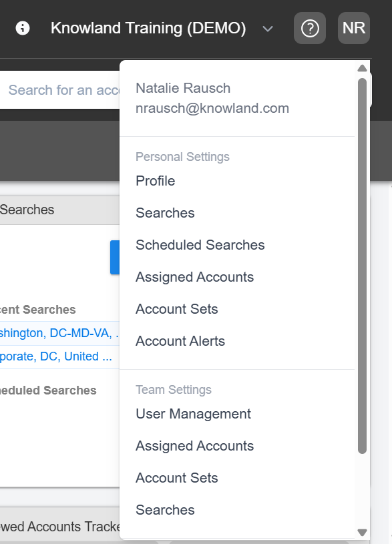Click the account search input field

(59, 90)
